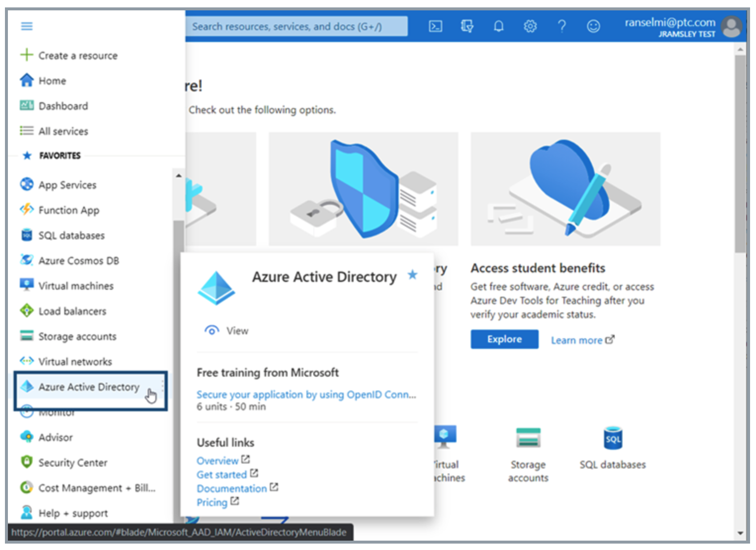Click the favorites list scroll-up arrow
Image resolution: width=756 pixels, height=550 pixels.
178,175
